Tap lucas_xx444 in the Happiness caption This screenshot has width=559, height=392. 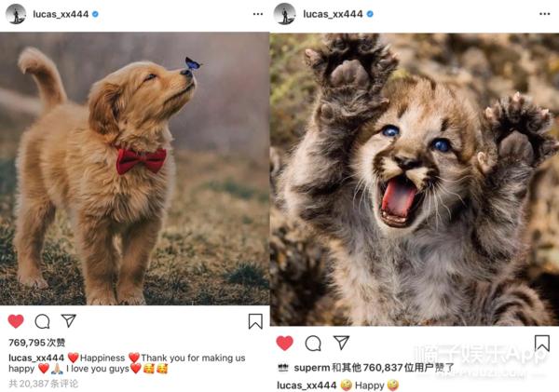tap(36, 358)
